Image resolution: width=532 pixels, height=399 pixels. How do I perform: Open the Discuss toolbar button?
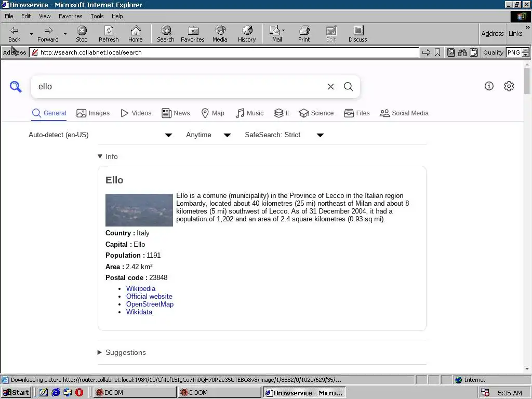(x=357, y=34)
